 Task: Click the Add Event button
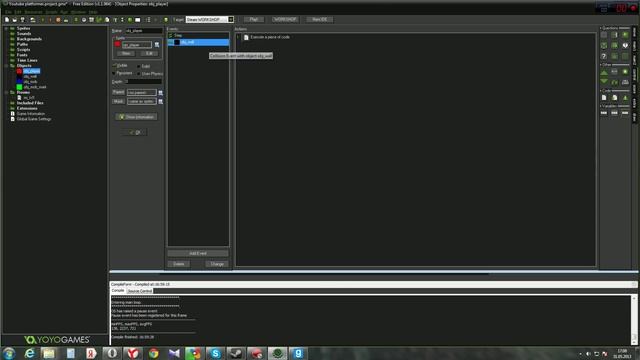[x=198, y=253]
